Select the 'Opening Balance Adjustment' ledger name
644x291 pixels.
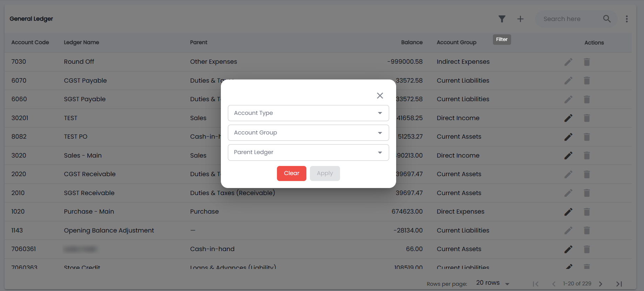point(109,230)
